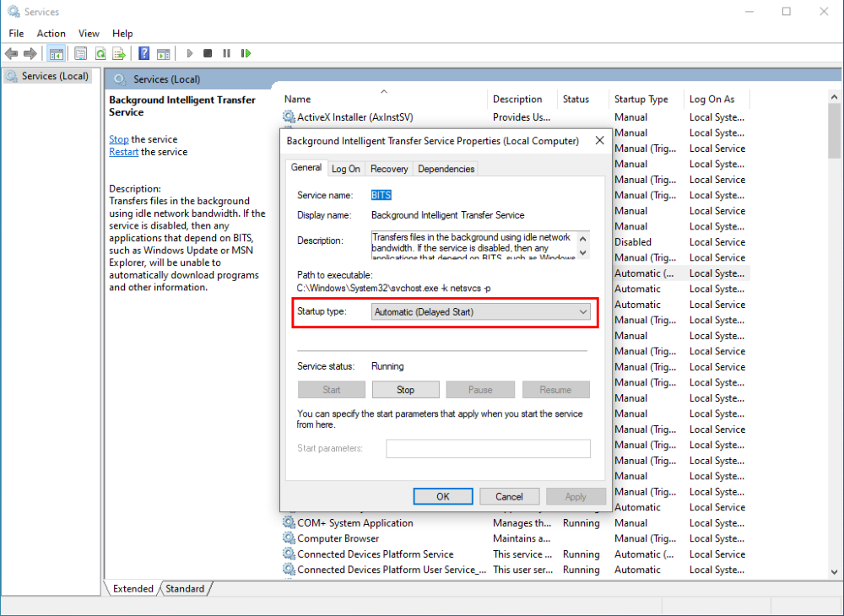Open the Action menu
Image resolution: width=844 pixels, height=616 pixels.
point(51,33)
